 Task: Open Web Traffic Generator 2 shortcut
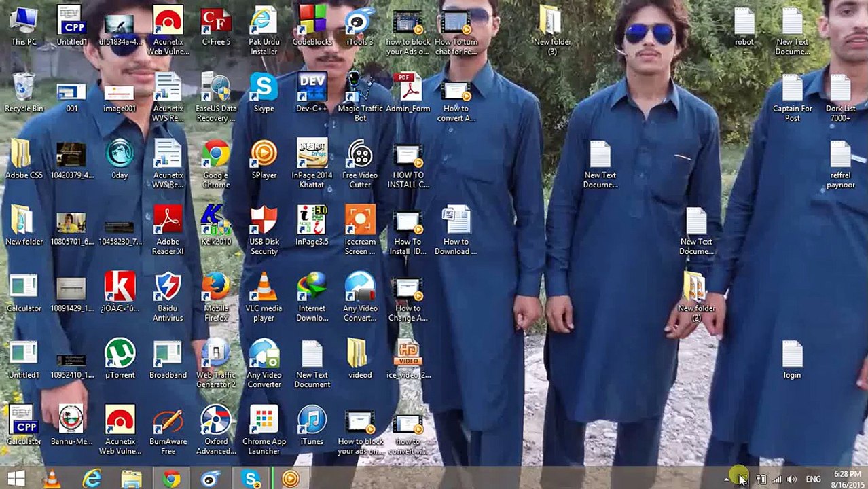pos(216,365)
